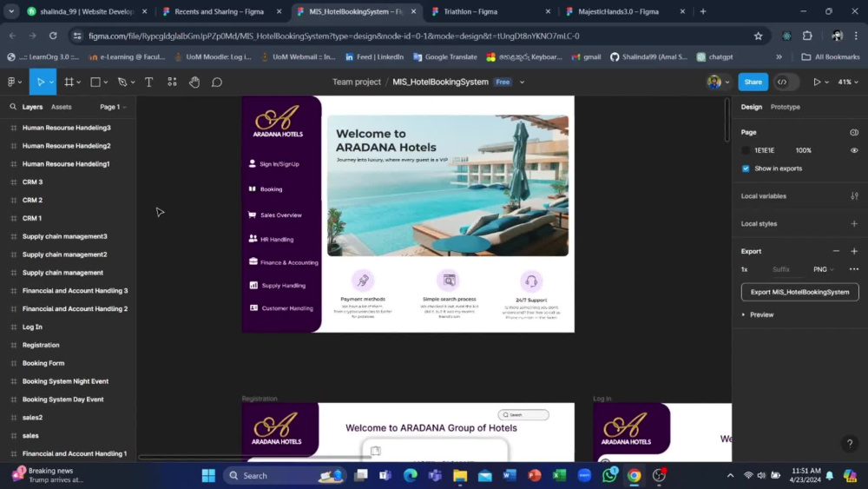Switch to the Design tab

(x=751, y=107)
